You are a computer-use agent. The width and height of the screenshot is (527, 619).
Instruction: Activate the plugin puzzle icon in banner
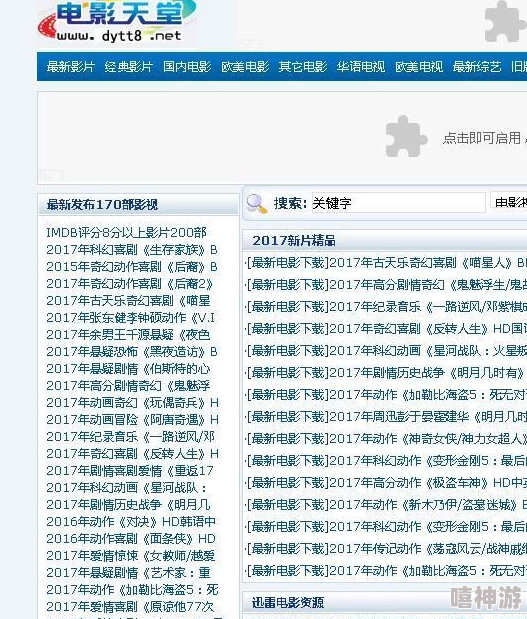click(406, 137)
